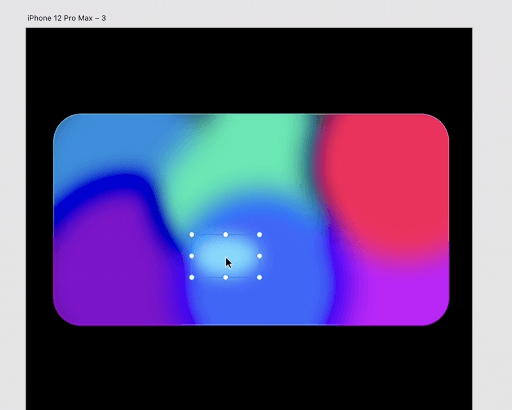
Task: Click the top-right selection handle
Action: click(259, 235)
